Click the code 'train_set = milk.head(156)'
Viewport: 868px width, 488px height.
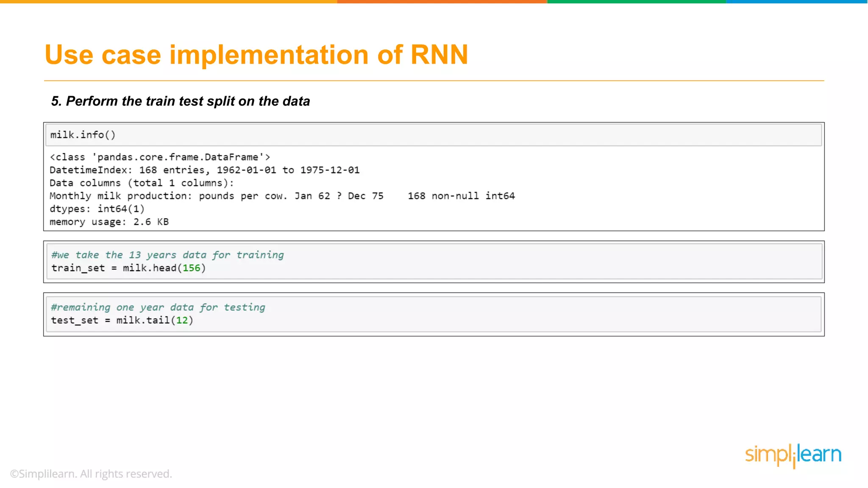point(128,268)
